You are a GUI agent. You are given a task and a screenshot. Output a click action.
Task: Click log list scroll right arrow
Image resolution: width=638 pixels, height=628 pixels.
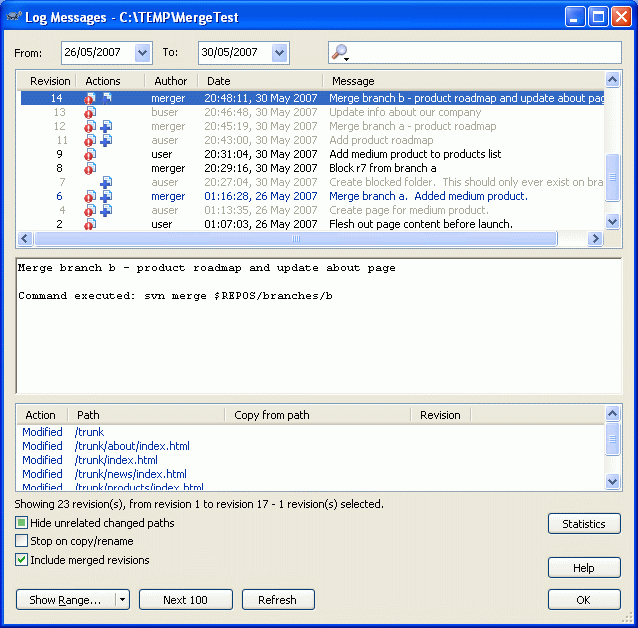pos(595,239)
